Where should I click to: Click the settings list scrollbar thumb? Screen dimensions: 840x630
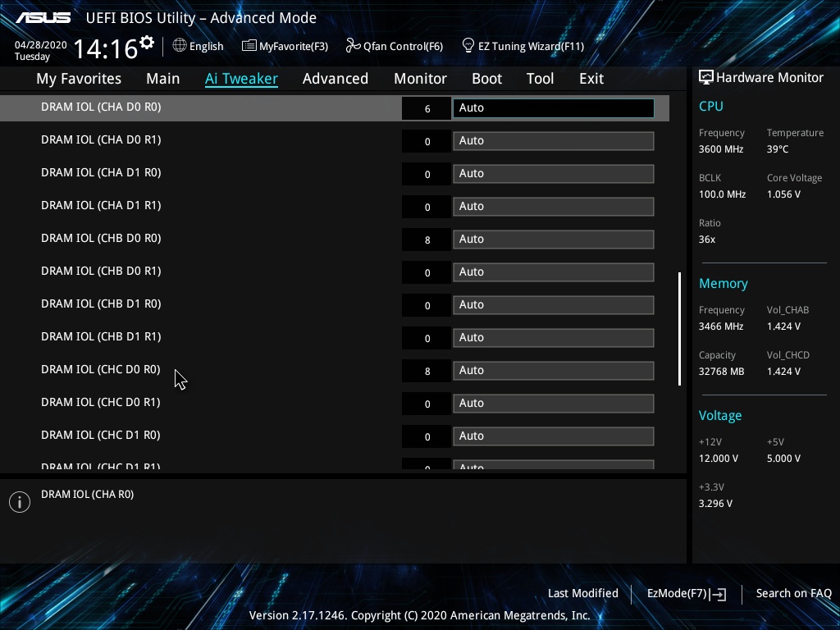[679, 329]
